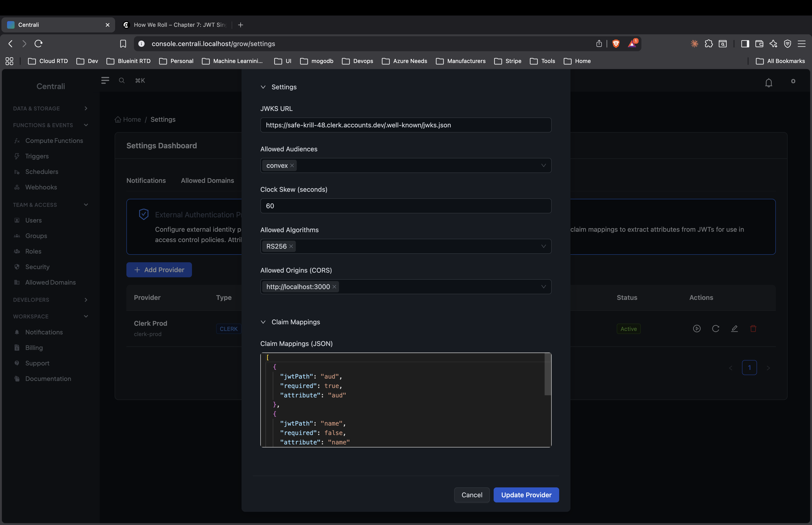Delete the Clerk Prod provider
This screenshot has height=525, width=812.
(x=753, y=328)
